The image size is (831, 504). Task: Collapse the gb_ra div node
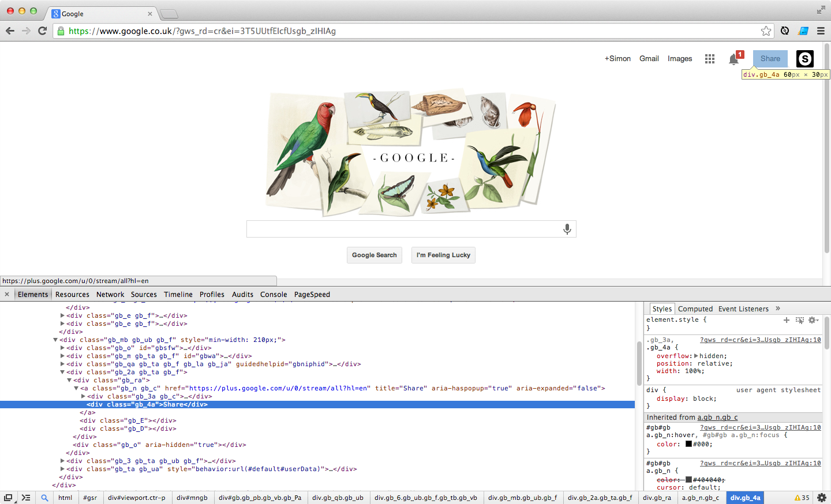coord(69,381)
